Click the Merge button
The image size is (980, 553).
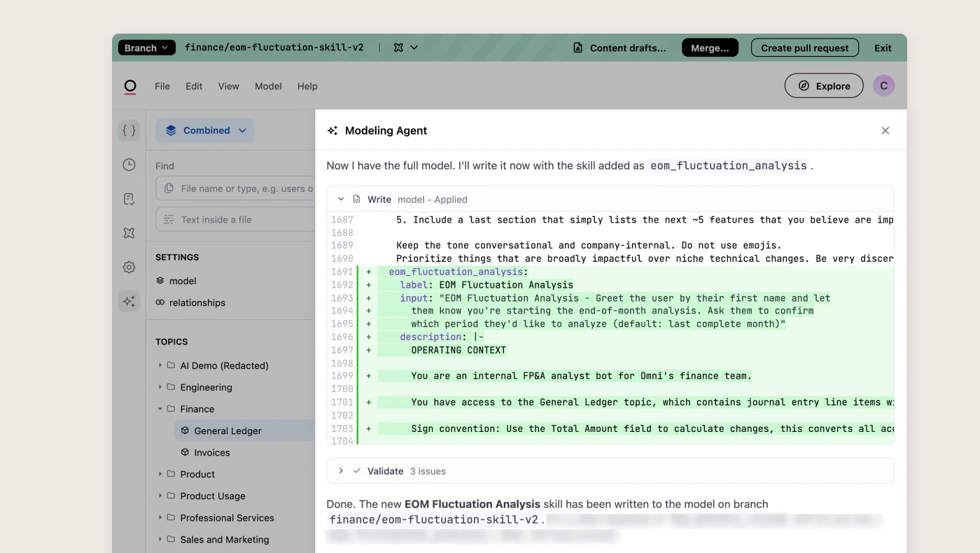[710, 48]
